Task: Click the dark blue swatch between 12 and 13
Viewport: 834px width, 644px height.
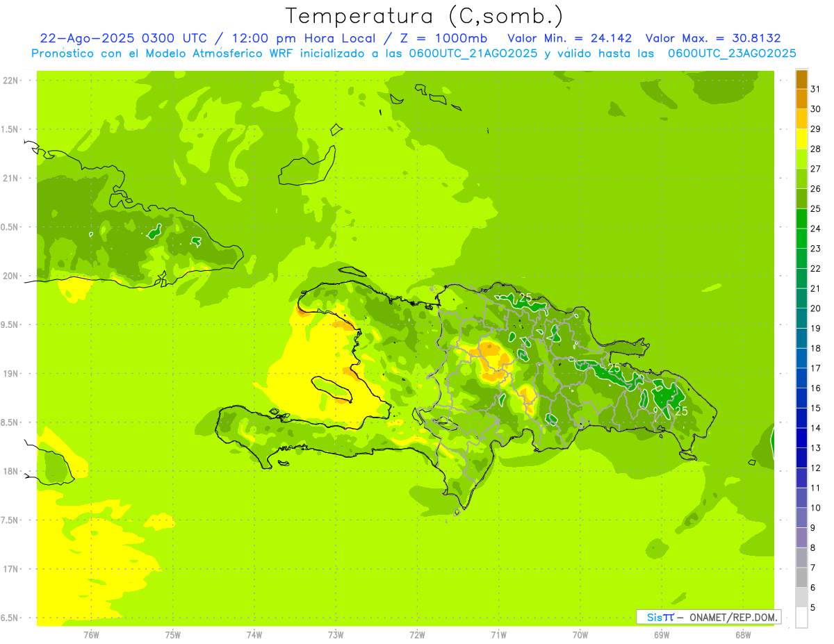Action: click(801, 458)
